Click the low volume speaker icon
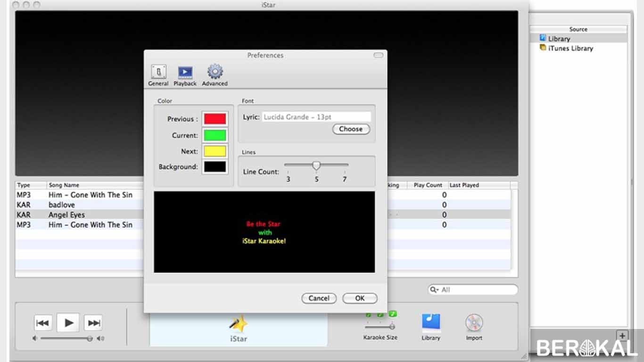This screenshot has height=362, width=644. coord(35,338)
